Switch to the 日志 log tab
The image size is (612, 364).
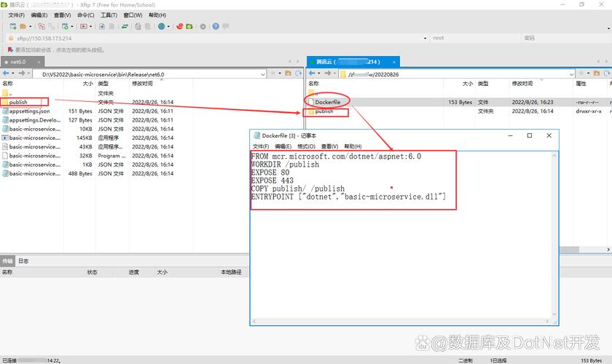coord(23,261)
